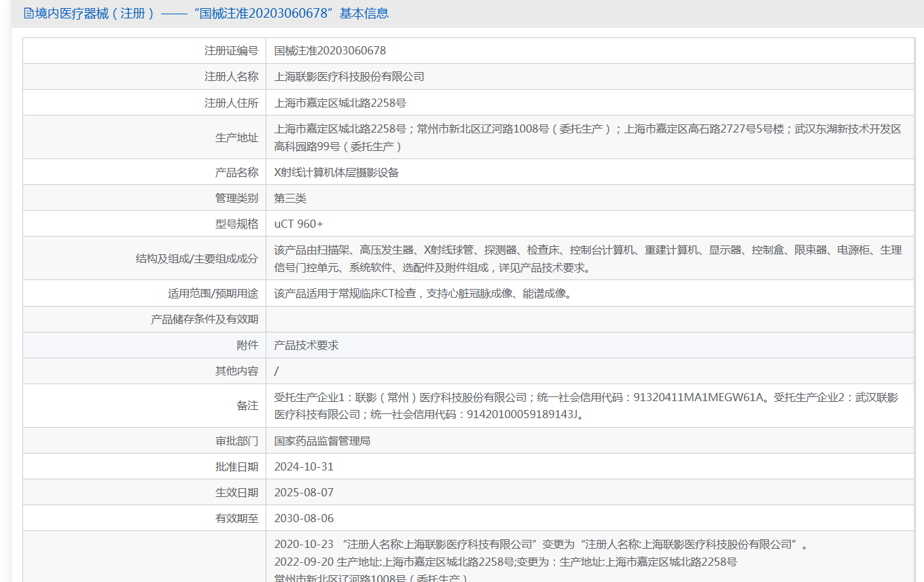The height and width of the screenshot is (582, 924).
Task: Click the address value in the 注册人住所 row
Action: [340, 103]
